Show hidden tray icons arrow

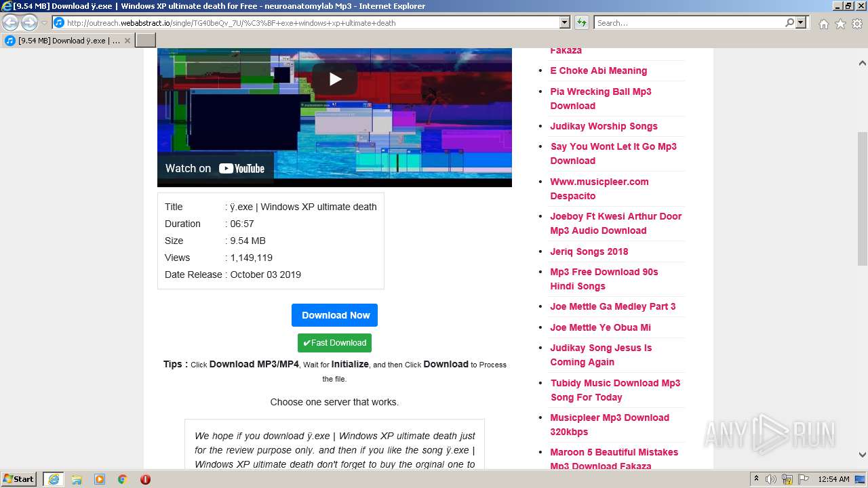[757, 479]
